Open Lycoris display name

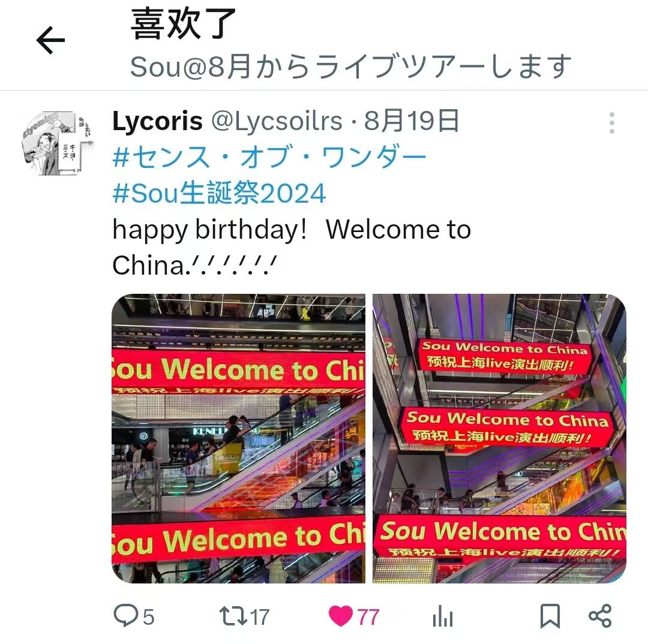(157, 121)
